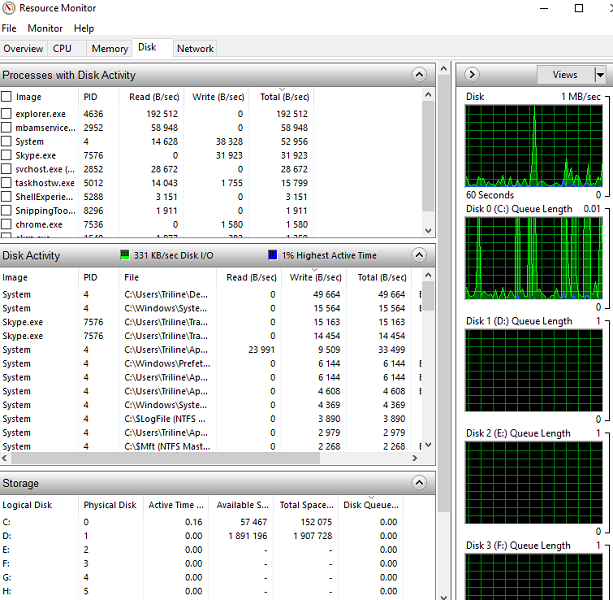Check the explorer.exe process checkbox

[x=7, y=114]
